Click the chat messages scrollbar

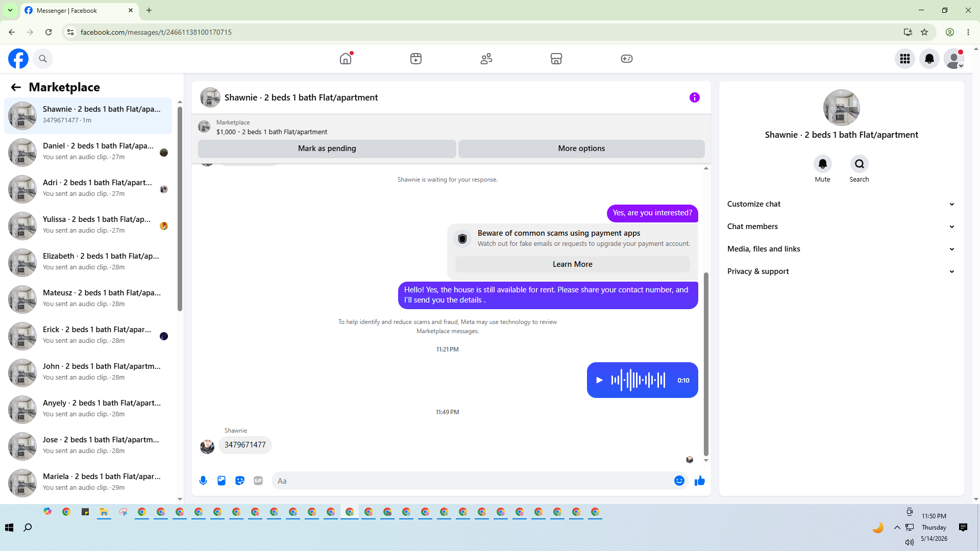click(706, 364)
